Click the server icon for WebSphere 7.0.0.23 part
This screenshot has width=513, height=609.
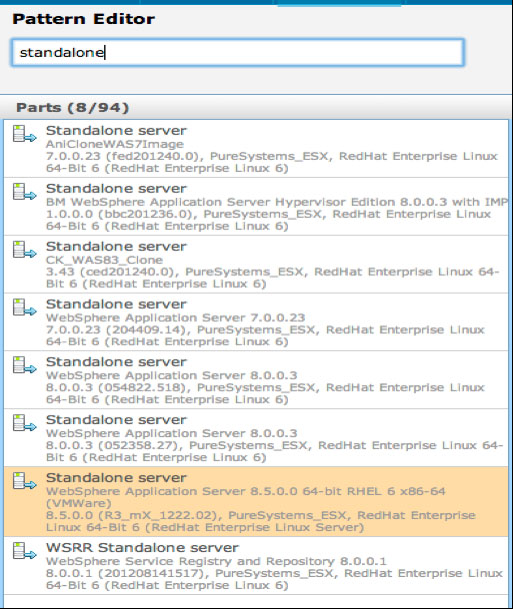coord(24,307)
